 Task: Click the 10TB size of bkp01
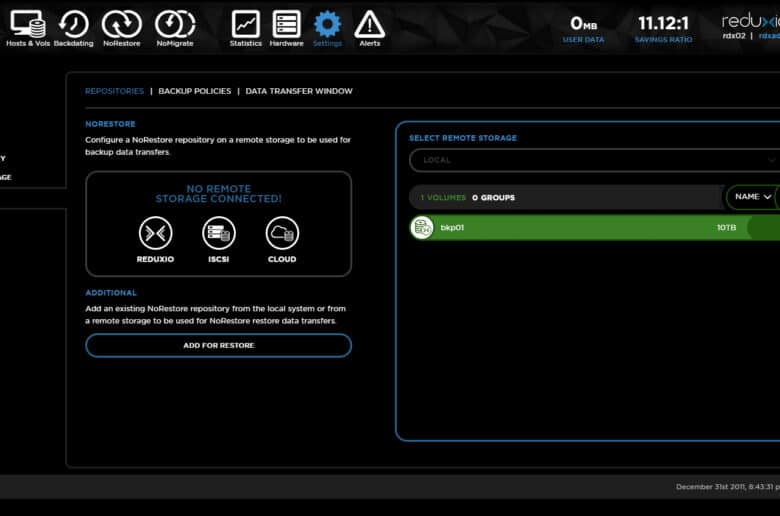(x=726, y=227)
